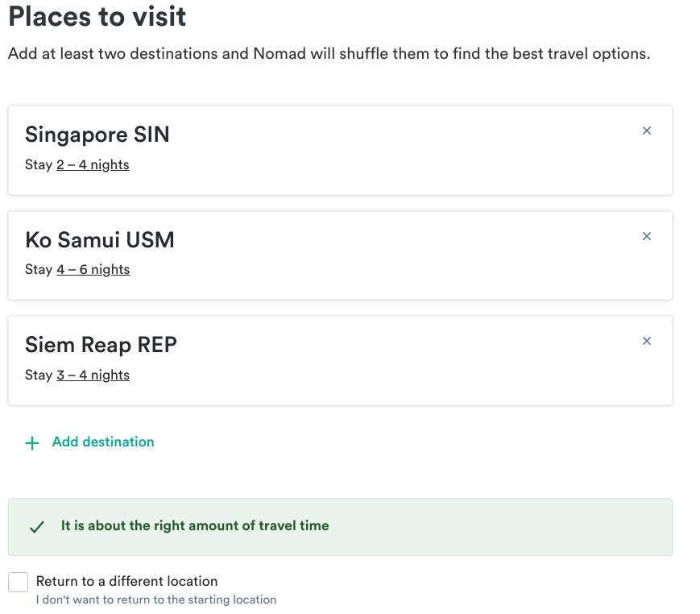
Task: Select the Ko Samui USM destination card
Action: point(340,255)
